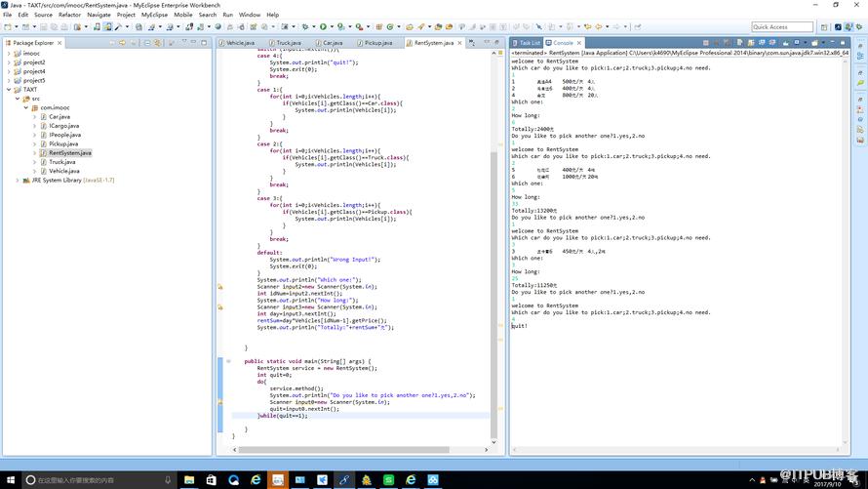Open the Refactor menu

coord(70,15)
